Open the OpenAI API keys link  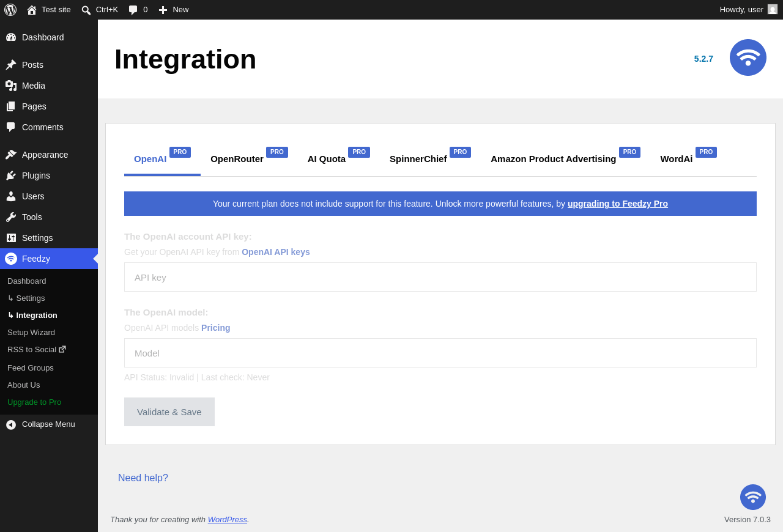point(276,252)
